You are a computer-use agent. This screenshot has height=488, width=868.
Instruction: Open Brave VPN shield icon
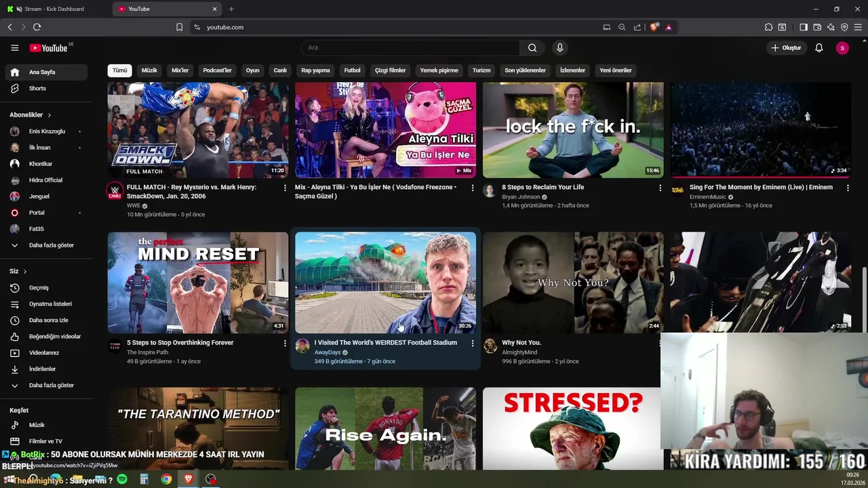[x=844, y=27]
